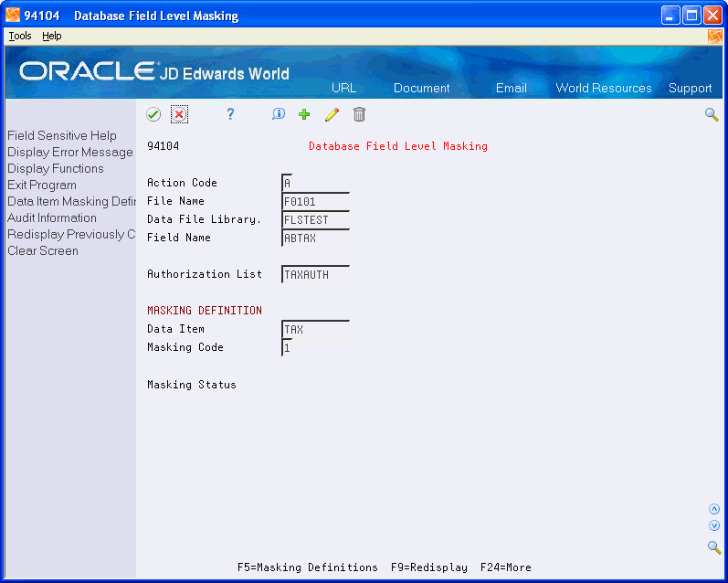Click the File Name field F0101
Viewport: 728px width, 583px height.
coord(315,202)
